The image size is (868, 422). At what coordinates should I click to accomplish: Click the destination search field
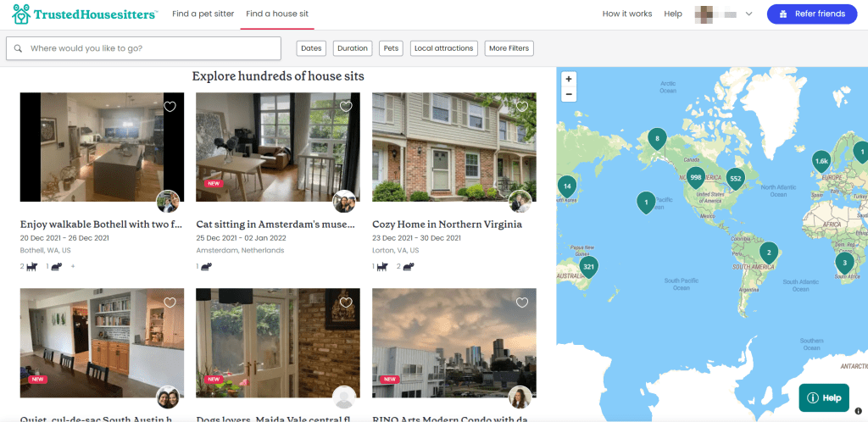point(143,48)
